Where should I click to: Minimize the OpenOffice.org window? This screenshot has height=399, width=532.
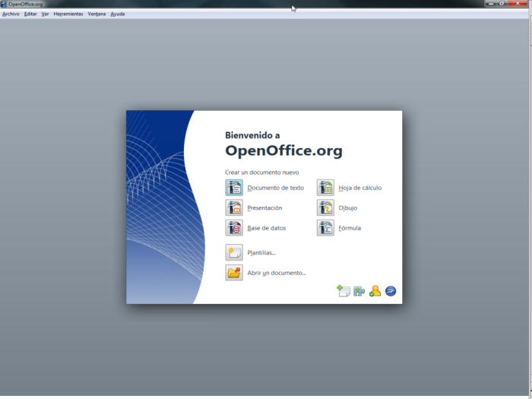490,3
